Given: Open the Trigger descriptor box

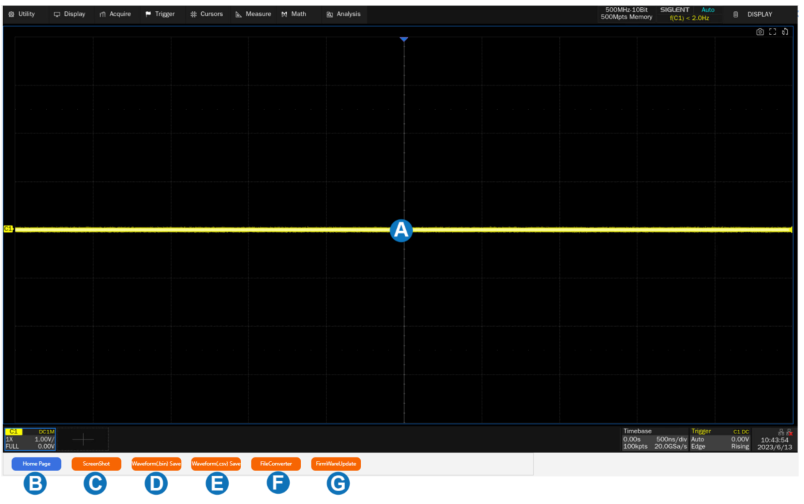Looking at the screenshot, I should click(x=719, y=438).
